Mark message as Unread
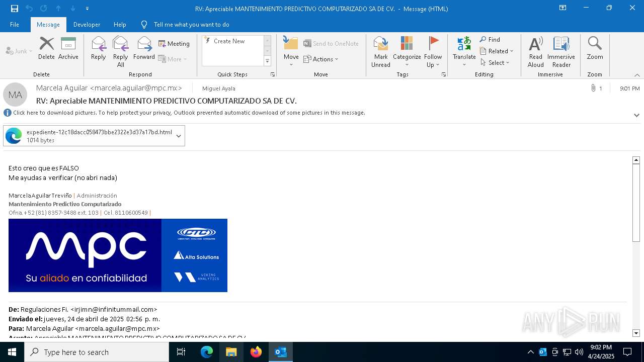The width and height of the screenshot is (644, 362). (x=381, y=52)
